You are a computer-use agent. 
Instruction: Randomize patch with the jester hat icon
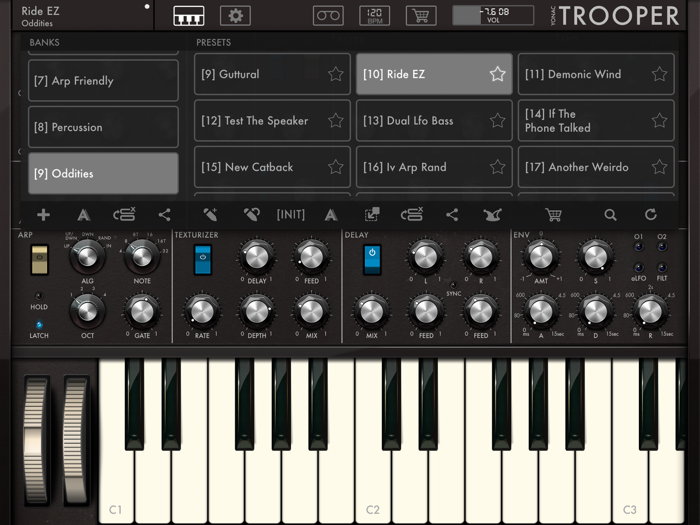pos(492,215)
